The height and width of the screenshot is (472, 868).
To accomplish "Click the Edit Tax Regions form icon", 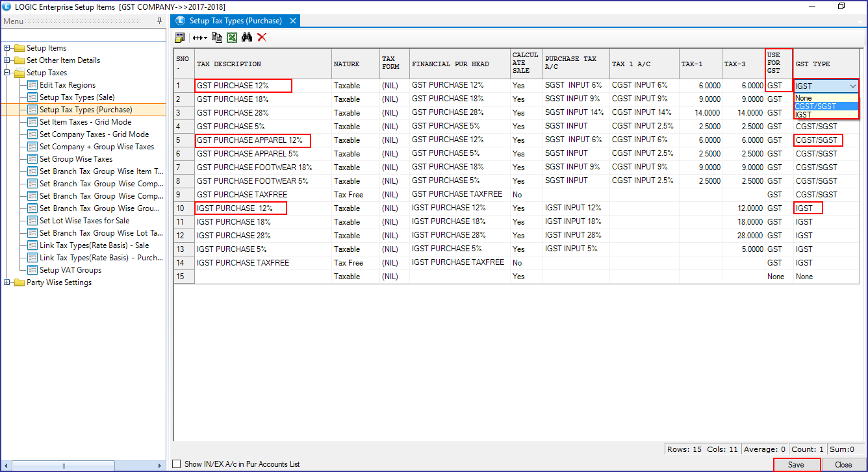I will tap(32, 85).
